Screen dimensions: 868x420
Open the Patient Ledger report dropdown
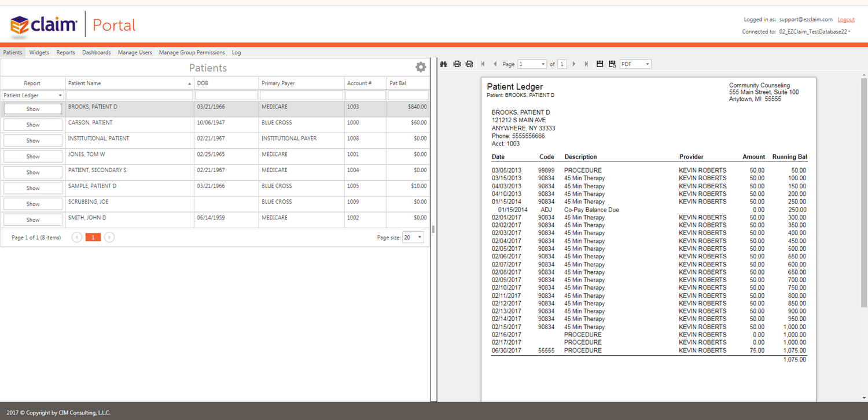point(33,96)
